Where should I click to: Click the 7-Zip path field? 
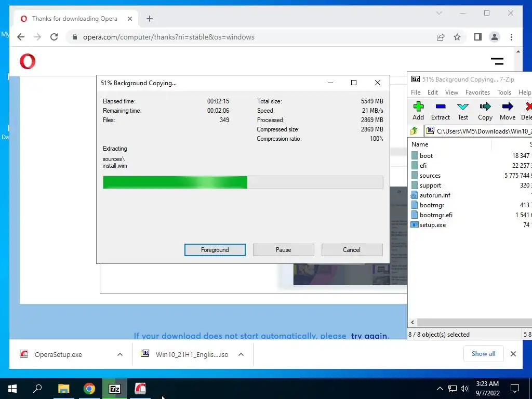point(478,131)
